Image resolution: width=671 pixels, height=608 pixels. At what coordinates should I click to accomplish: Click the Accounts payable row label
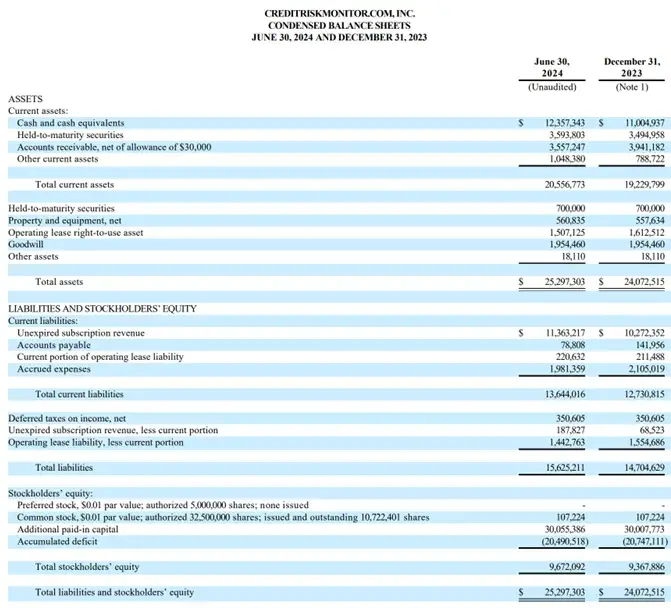click(x=50, y=345)
